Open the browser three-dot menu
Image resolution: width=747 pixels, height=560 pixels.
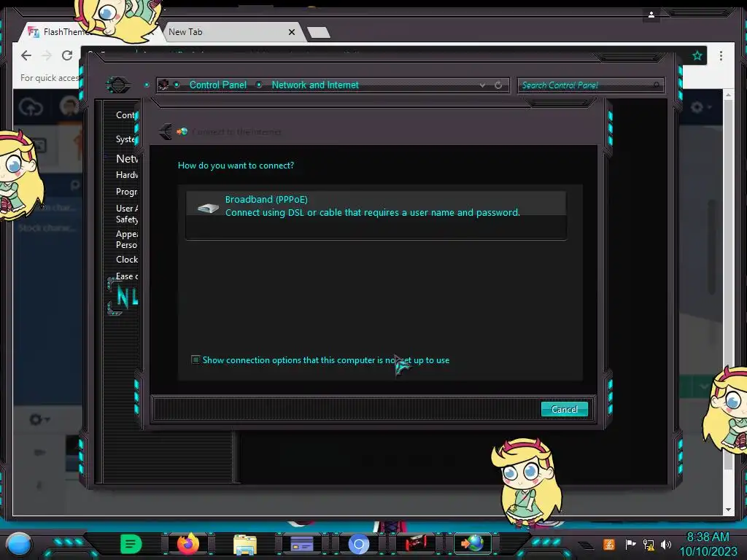tap(721, 55)
